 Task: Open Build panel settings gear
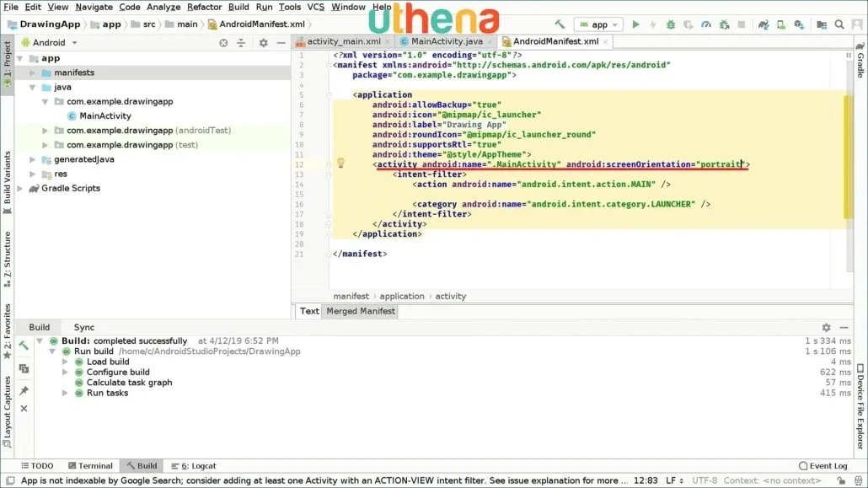826,327
